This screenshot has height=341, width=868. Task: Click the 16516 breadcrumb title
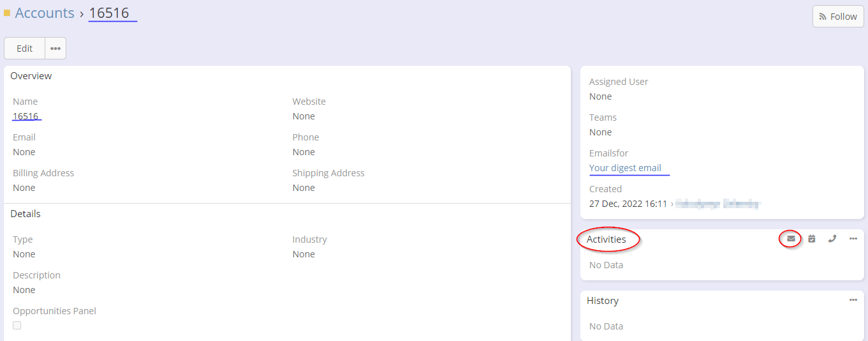[x=109, y=13]
